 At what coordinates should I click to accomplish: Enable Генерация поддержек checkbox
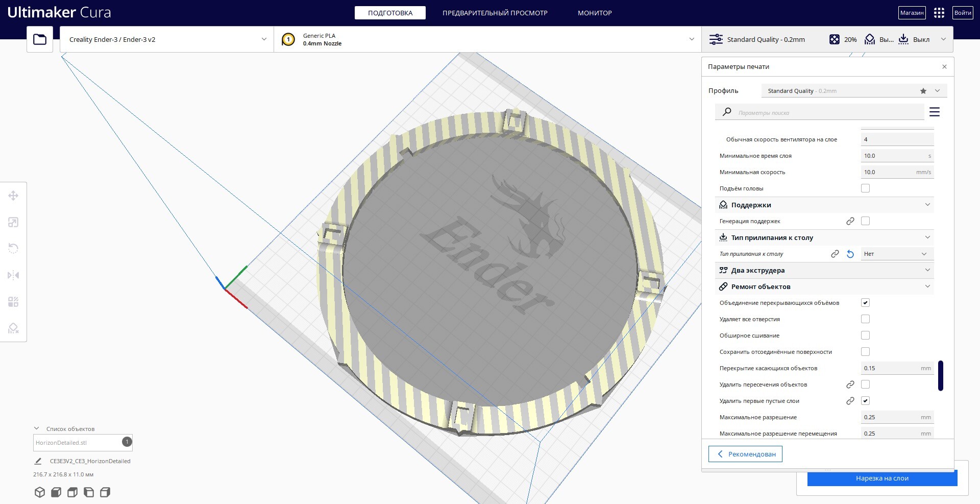[x=865, y=221]
